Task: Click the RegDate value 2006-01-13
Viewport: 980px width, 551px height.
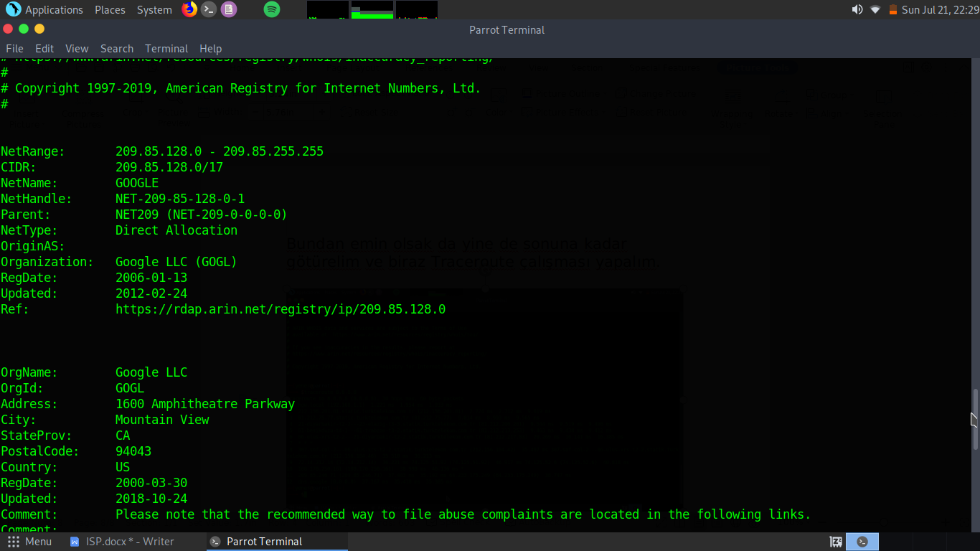Action: click(x=151, y=278)
